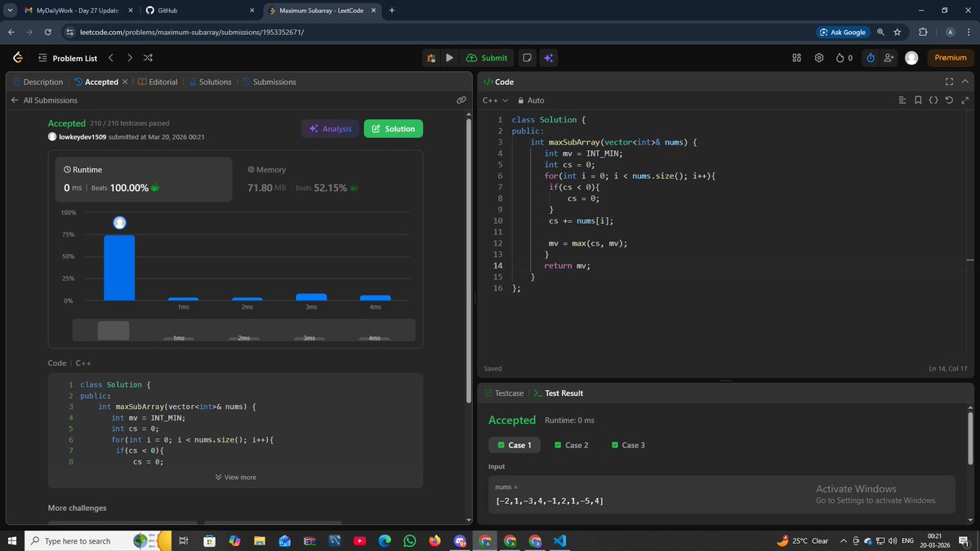Reset code with the undo arrow icon
980x551 pixels.
(948, 100)
